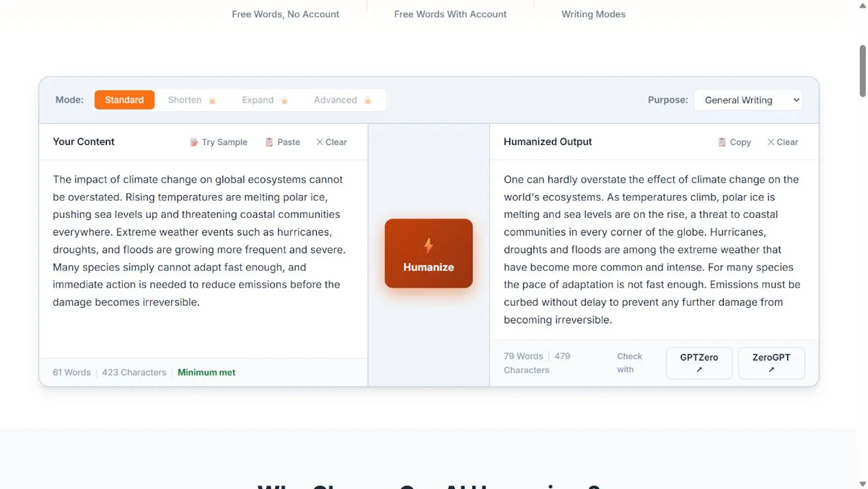
Task: Click the 79 Words output counter
Action: click(x=523, y=356)
